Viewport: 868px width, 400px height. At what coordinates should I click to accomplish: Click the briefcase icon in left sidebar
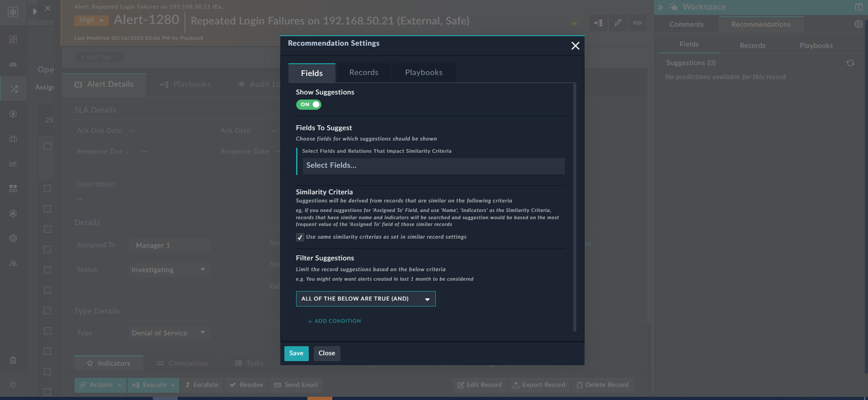coord(13,139)
